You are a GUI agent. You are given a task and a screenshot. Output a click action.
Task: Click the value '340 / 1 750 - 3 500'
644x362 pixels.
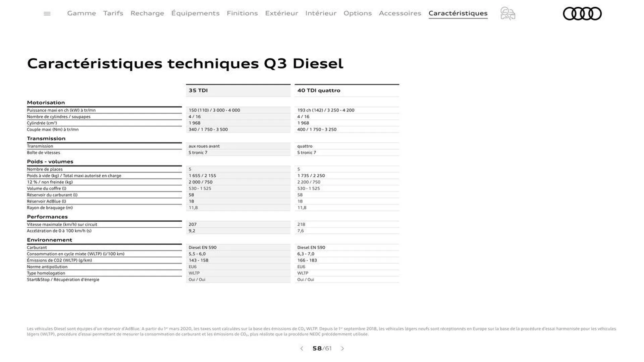208,129
